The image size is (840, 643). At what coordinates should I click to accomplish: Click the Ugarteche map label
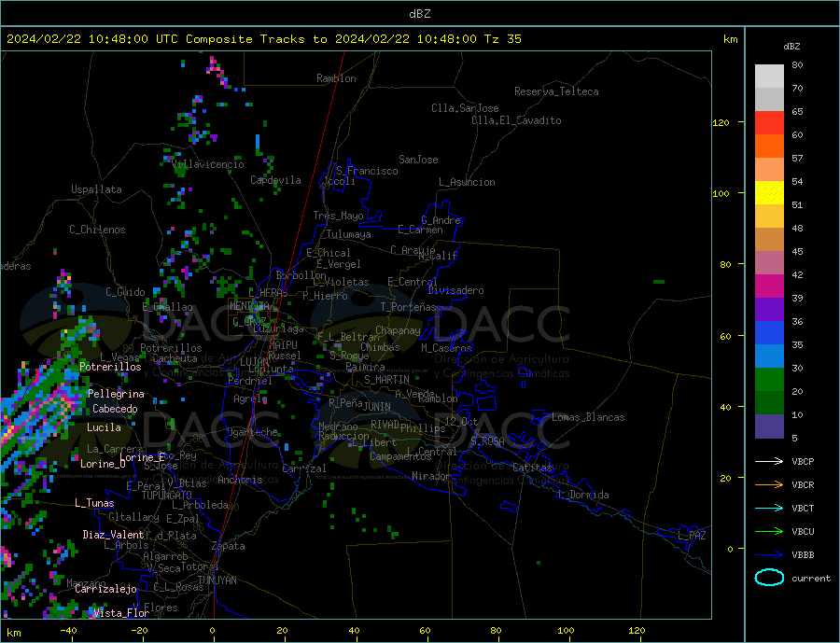[252, 432]
